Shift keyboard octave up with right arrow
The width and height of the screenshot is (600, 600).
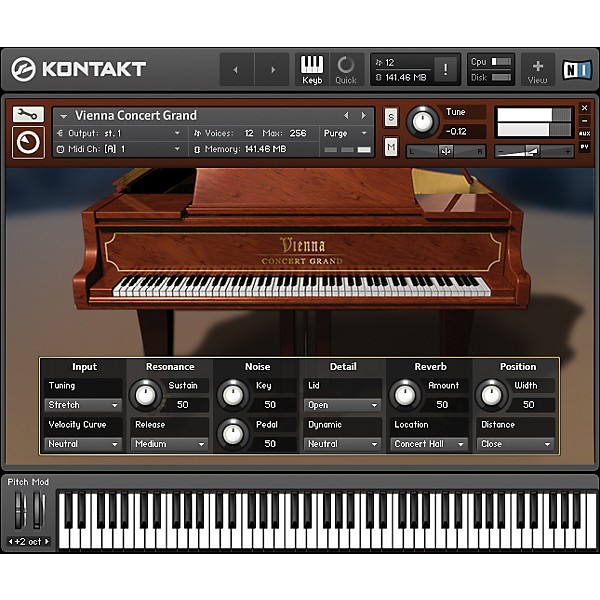pos(47,541)
